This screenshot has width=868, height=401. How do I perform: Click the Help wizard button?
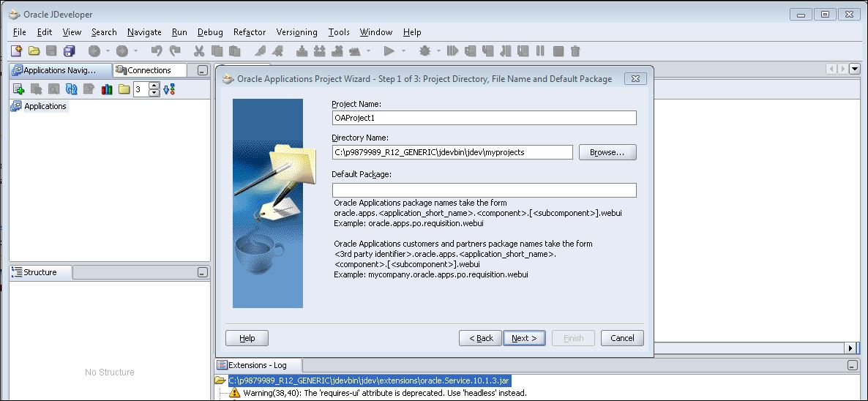[x=247, y=338]
